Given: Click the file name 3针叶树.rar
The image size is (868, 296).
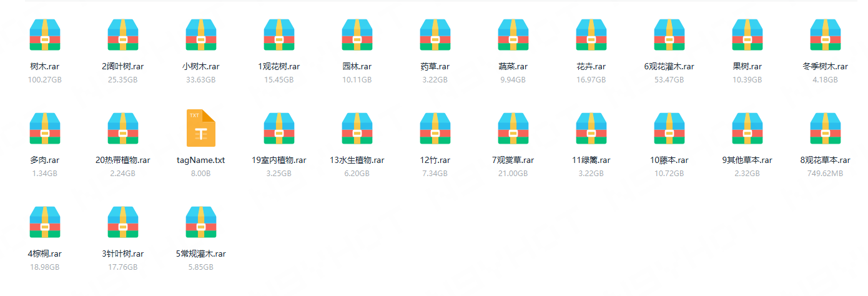Looking at the screenshot, I should 123,254.
